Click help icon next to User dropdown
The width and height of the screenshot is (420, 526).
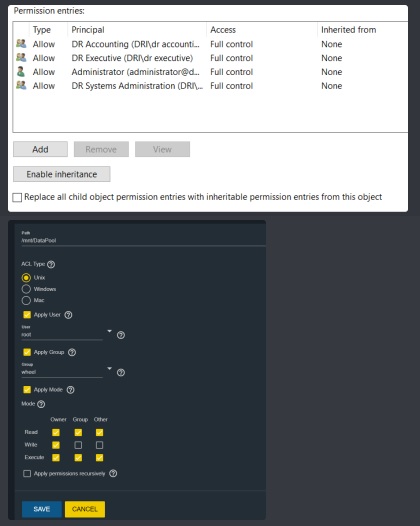tap(121, 335)
